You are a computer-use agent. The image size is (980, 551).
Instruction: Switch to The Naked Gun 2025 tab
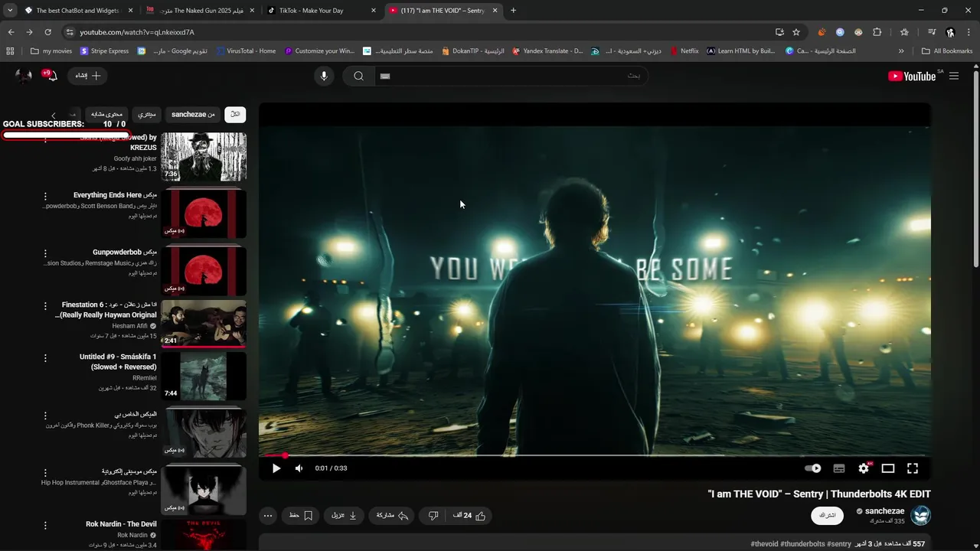(x=199, y=11)
